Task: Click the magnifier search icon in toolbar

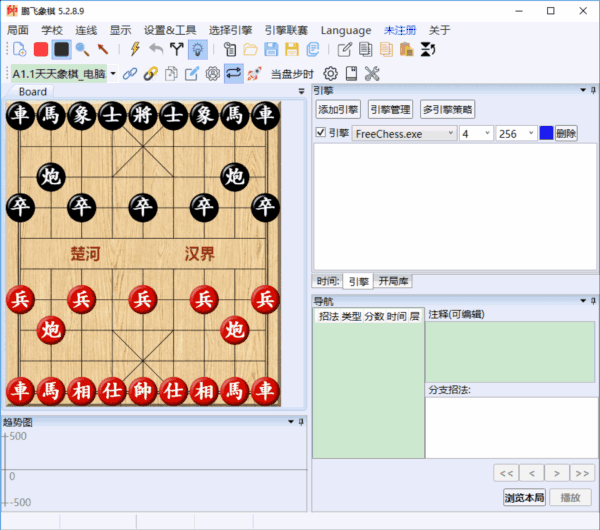Action: [x=82, y=49]
